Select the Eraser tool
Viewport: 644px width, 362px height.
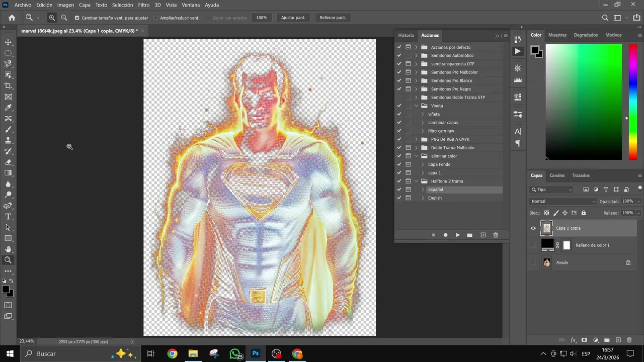click(8, 162)
